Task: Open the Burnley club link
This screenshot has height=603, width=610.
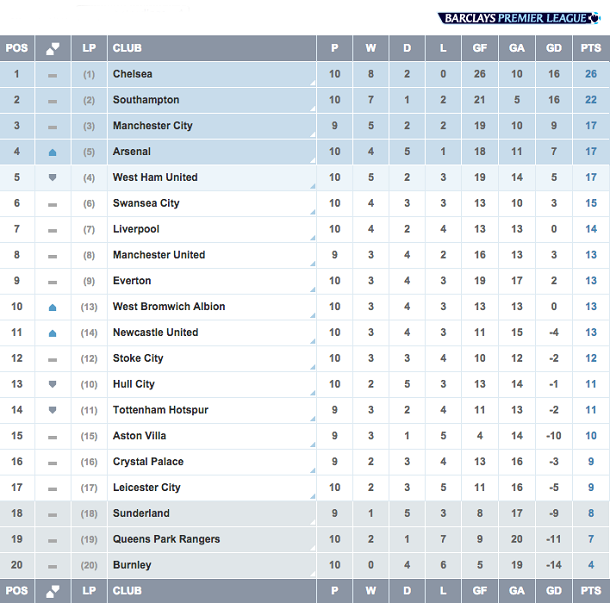Action: tap(132, 565)
